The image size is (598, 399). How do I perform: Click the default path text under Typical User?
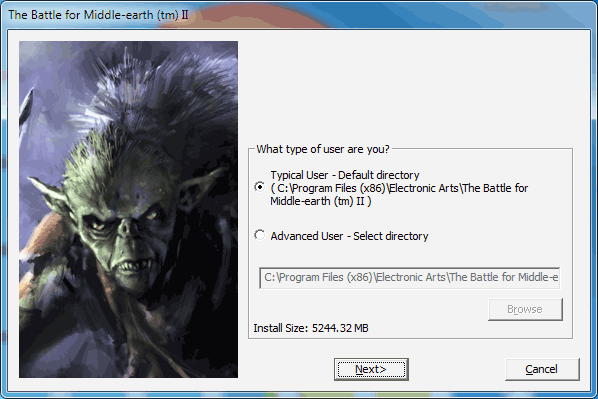coord(399,188)
